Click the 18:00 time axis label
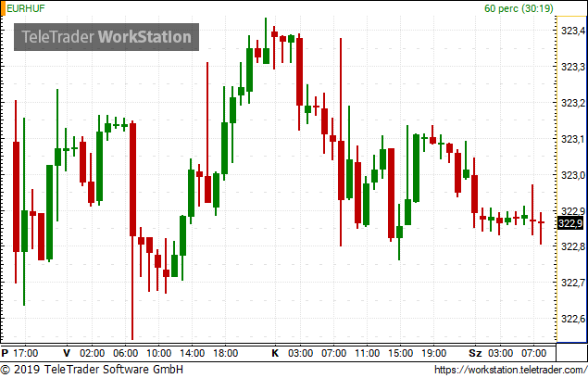Image resolution: width=588 pixels, height=378 pixels. click(225, 353)
